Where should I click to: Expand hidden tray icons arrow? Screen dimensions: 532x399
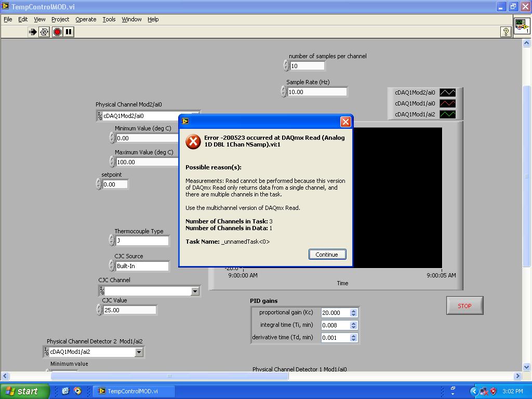click(474, 391)
